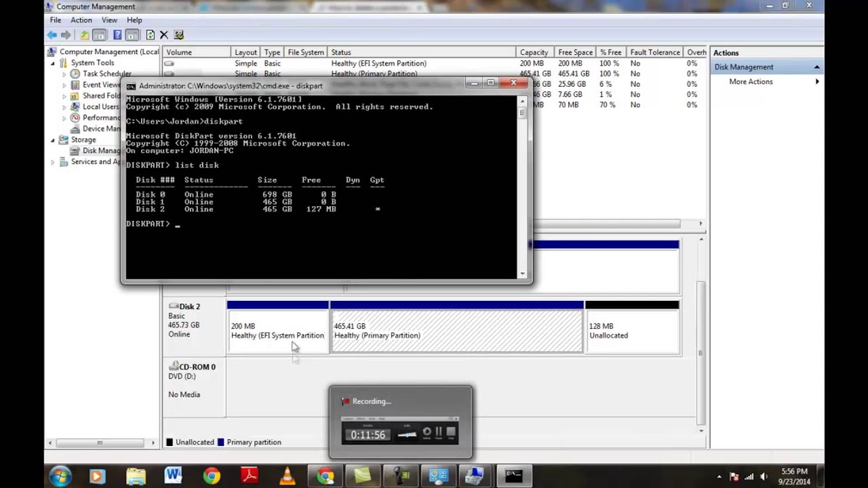Click the volume speaker tray icon
This screenshot has height=488, width=868.
[764, 476]
